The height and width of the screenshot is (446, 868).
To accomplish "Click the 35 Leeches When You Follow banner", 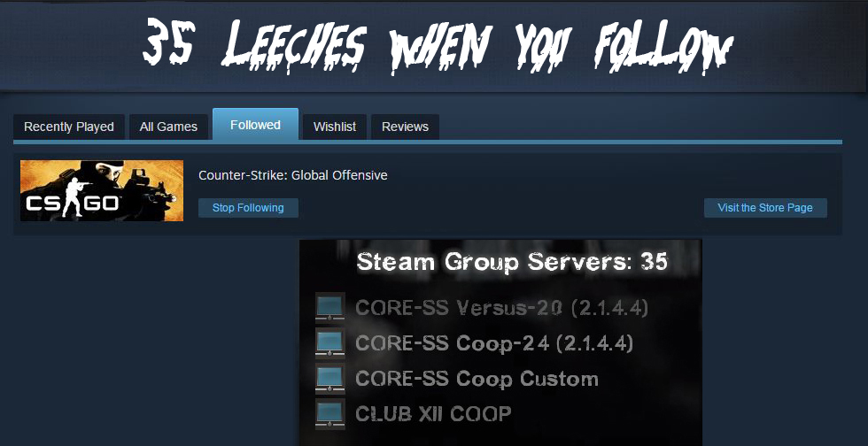I will (438, 47).
